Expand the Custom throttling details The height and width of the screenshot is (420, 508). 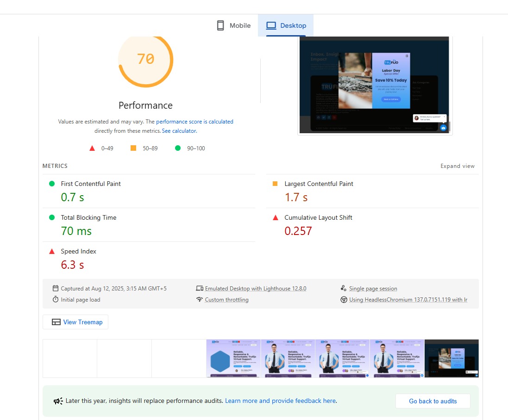coord(226,300)
